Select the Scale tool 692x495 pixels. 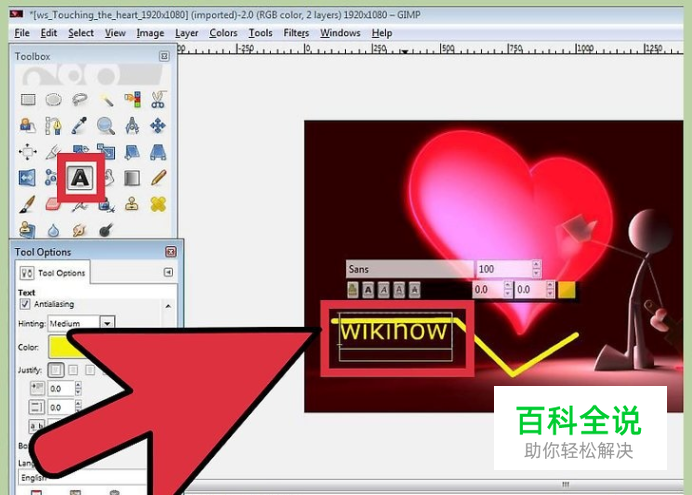106,151
